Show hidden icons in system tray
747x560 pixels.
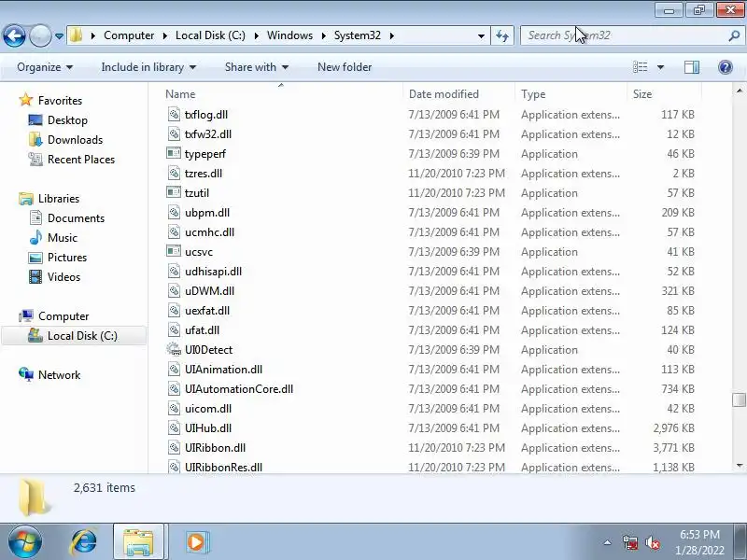coord(607,542)
